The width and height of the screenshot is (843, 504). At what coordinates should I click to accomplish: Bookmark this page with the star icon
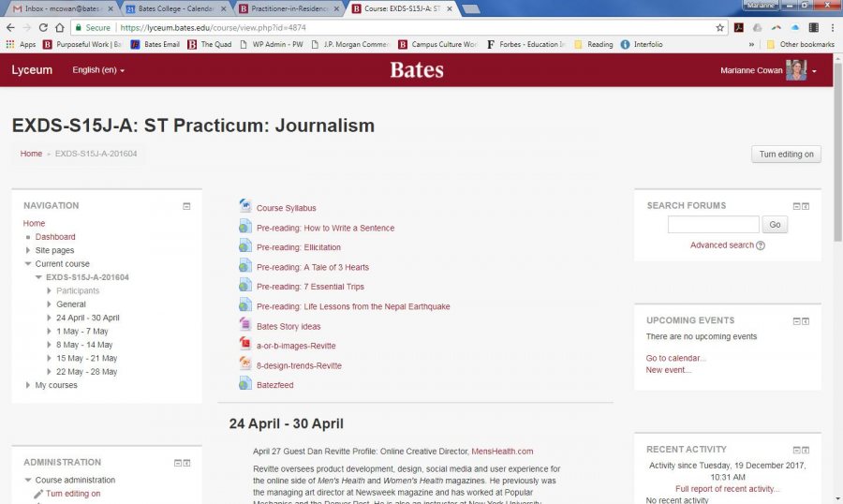[x=720, y=27]
